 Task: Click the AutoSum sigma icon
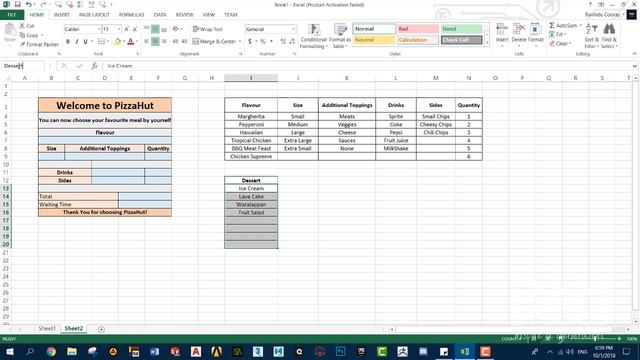[552, 26]
